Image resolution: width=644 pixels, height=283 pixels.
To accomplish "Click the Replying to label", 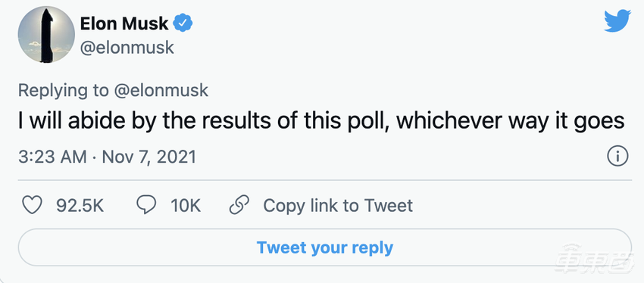I will [63, 91].
